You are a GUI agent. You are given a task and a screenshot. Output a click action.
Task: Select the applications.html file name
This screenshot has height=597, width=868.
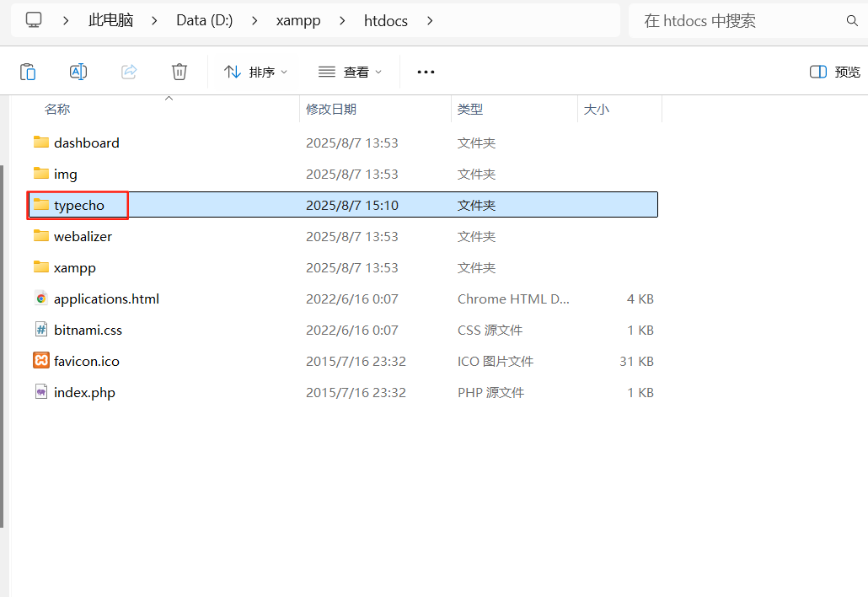tap(106, 299)
